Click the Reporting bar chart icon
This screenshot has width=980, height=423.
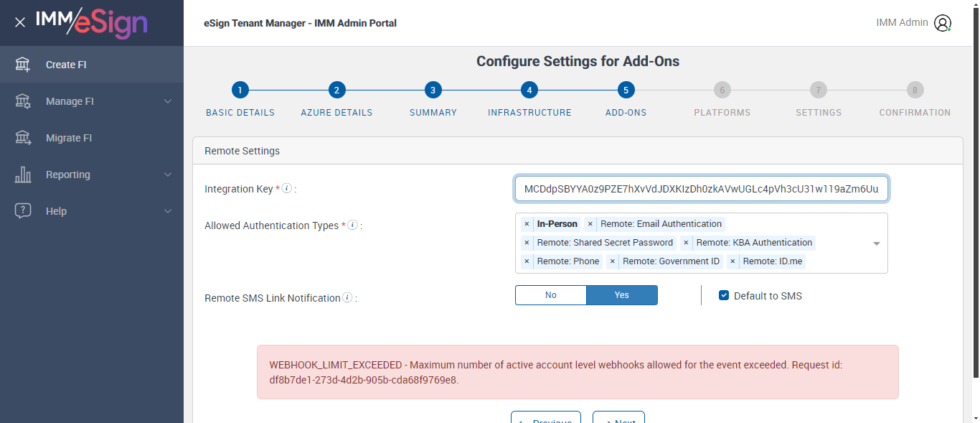pos(23,175)
